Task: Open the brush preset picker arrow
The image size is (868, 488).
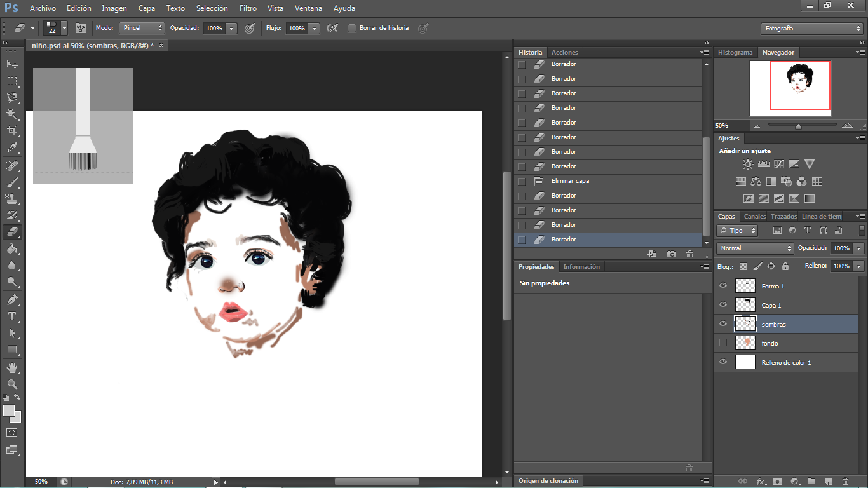Action: pos(64,28)
